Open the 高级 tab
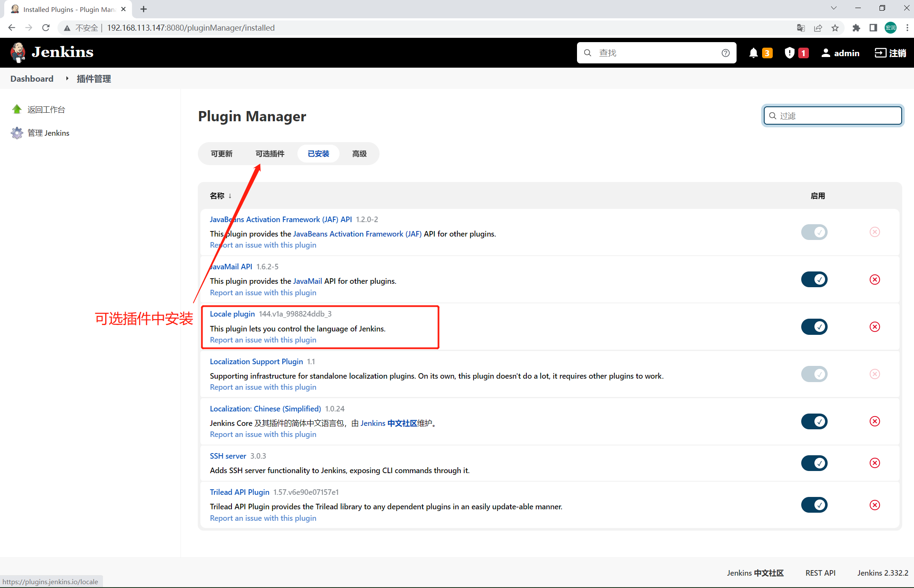Screen dimensions: 914x588 coord(360,154)
